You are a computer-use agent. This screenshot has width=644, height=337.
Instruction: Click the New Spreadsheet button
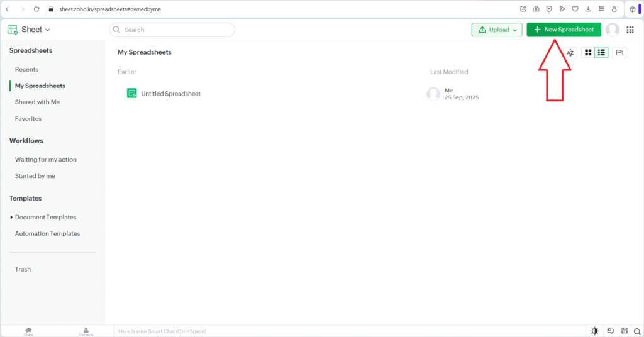(564, 30)
